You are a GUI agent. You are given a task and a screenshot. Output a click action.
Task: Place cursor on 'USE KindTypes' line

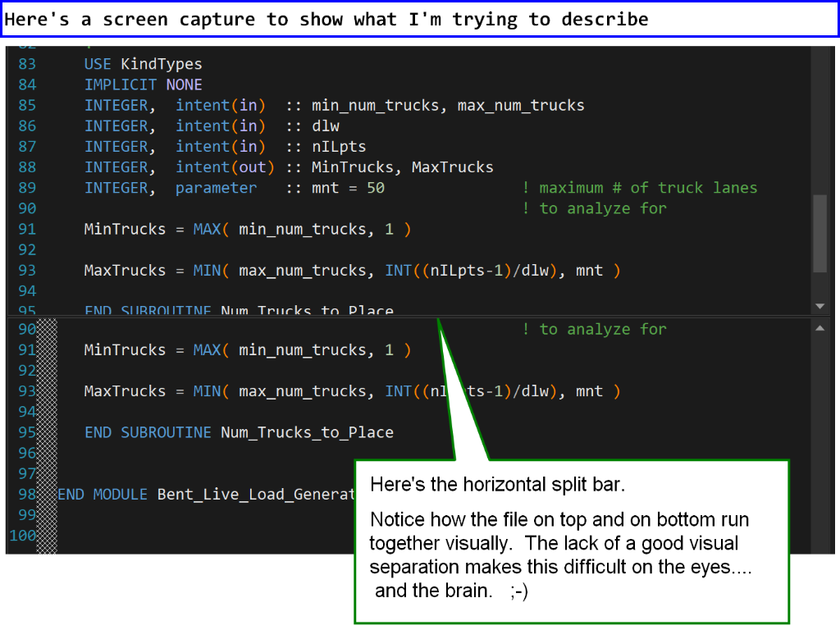coord(143,64)
